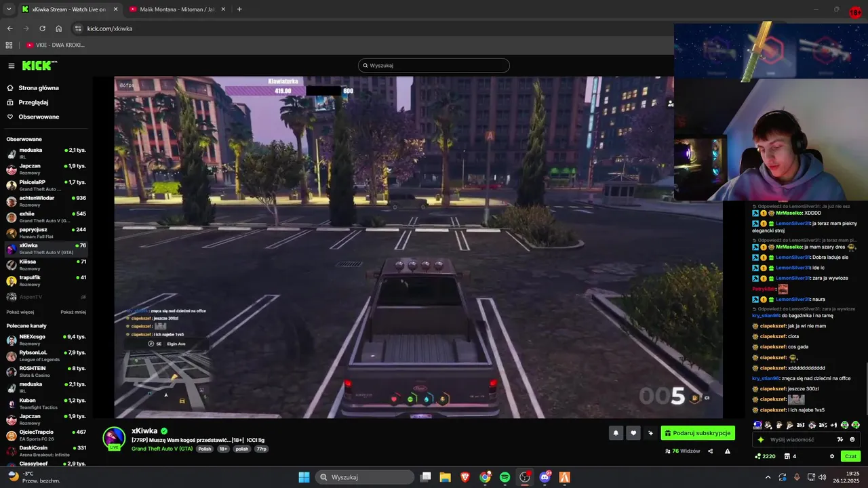Click the 2220 channel points counter
This screenshot has width=868, height=488.
pyautogui.click(x=765, y=456)
